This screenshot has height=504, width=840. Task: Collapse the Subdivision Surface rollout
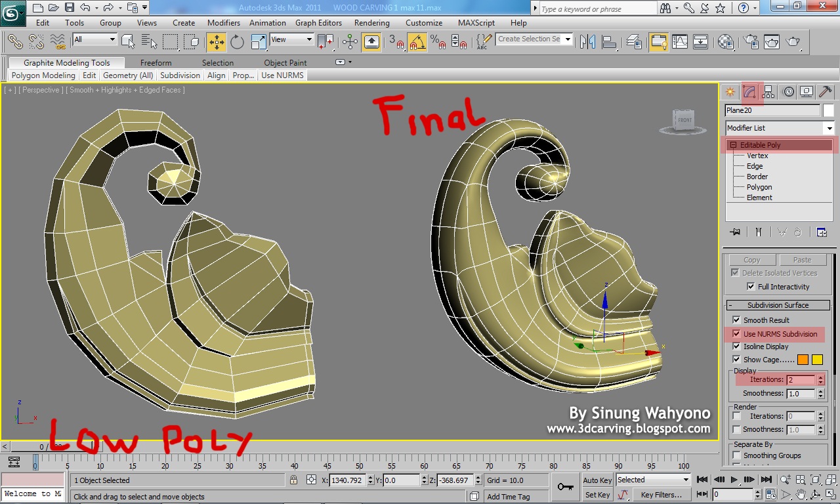[x=729, y=304]
